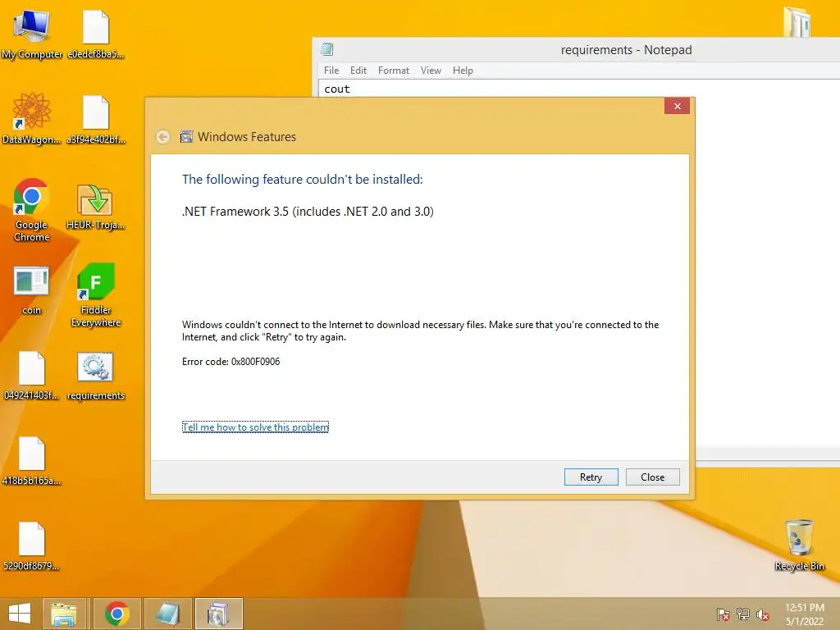Open Chrome from the taskbar
840x630 pixels.
pyautogui.click(x=117, y=614)
